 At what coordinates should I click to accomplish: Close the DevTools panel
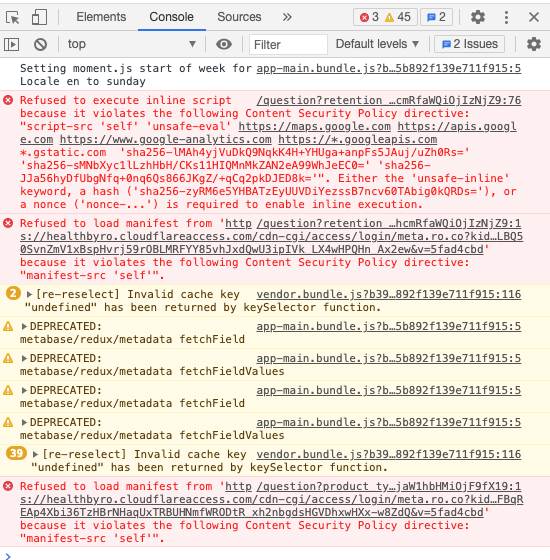tap(534, 17)
